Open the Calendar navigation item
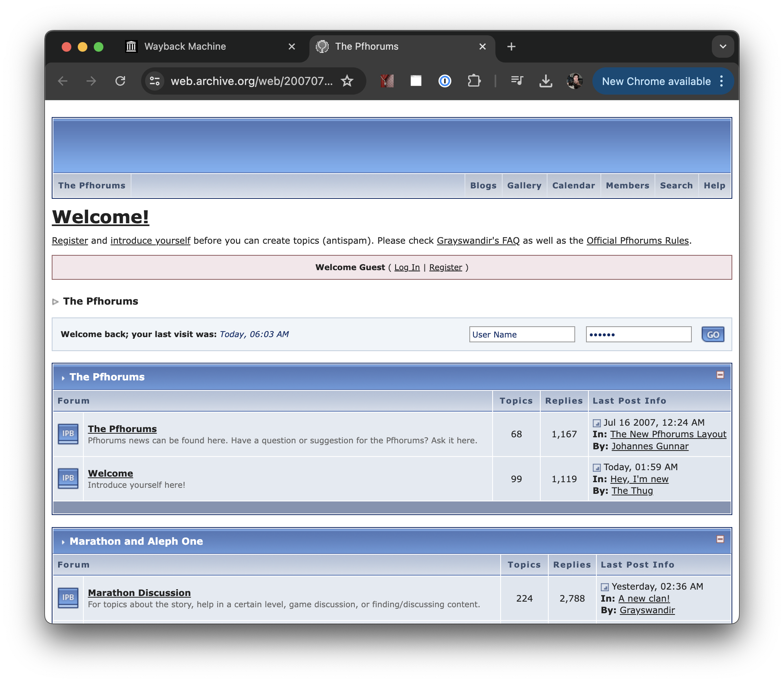Viewport: 784px width, 683px height. coord(574,186)
